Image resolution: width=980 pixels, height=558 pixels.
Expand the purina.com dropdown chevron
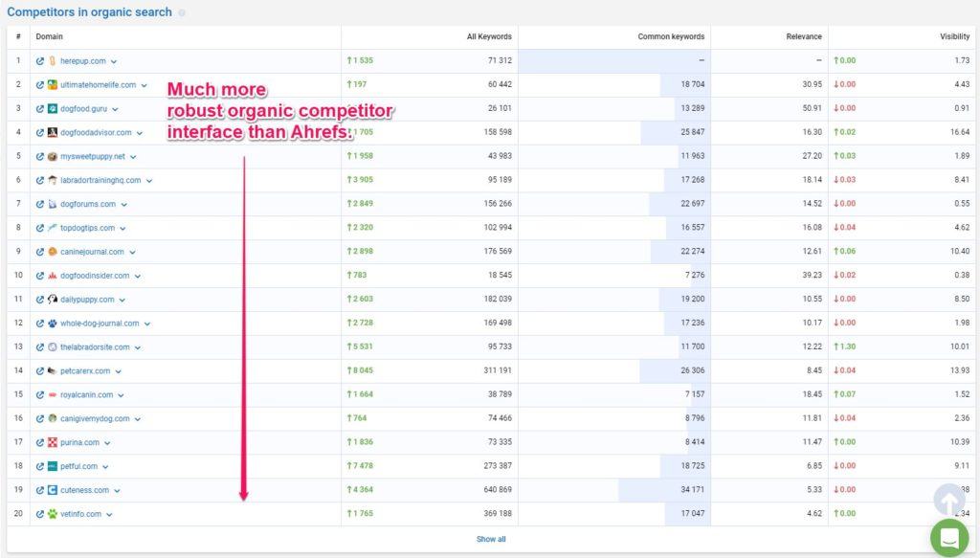click(x=107, y=443)
